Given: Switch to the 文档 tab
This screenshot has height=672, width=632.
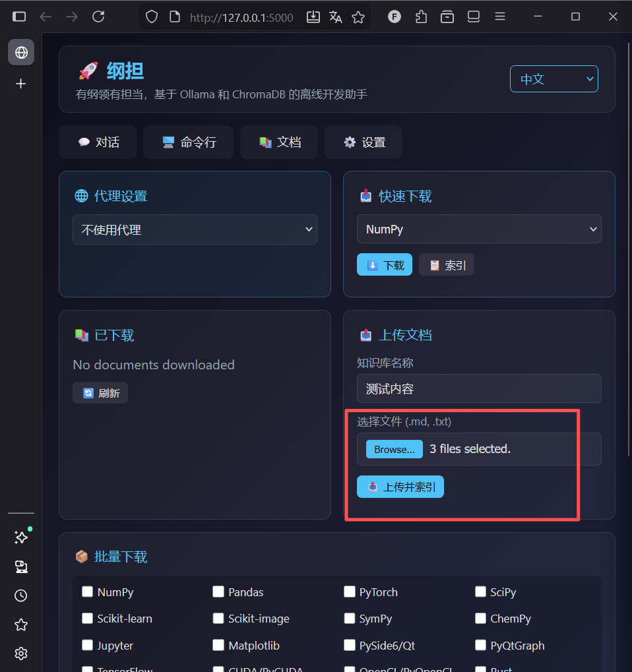Looking at the screenshot, I should tap(279, 142).
